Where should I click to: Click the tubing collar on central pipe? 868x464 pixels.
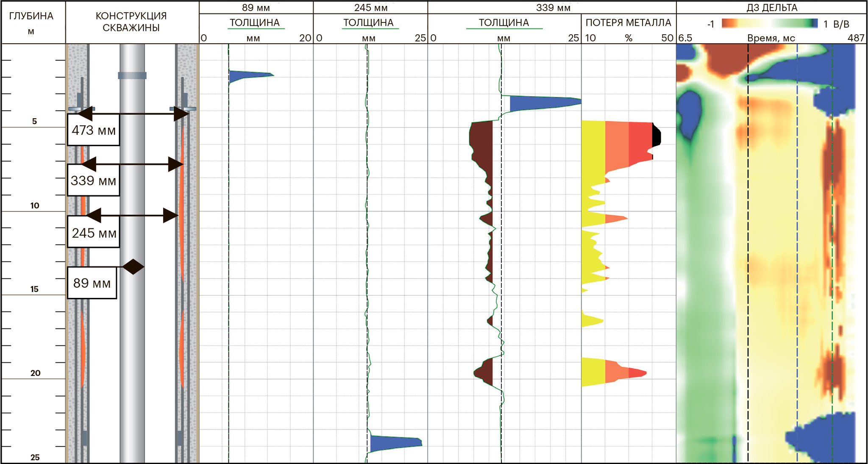132,76
